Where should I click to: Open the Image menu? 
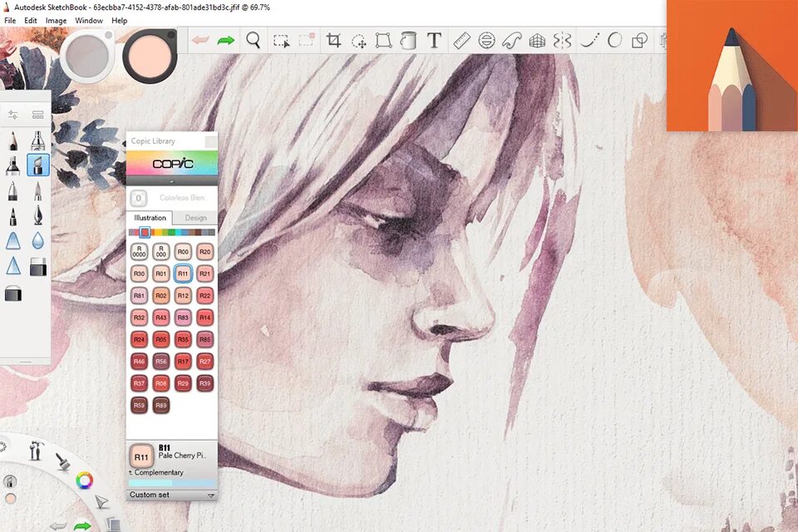click(x=56, y=20)
